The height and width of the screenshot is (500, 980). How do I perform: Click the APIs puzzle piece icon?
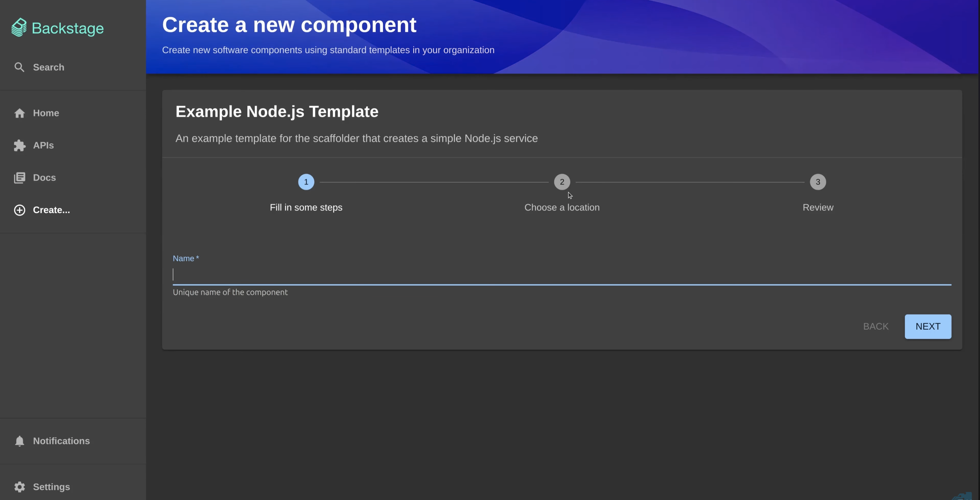[19, 145]
